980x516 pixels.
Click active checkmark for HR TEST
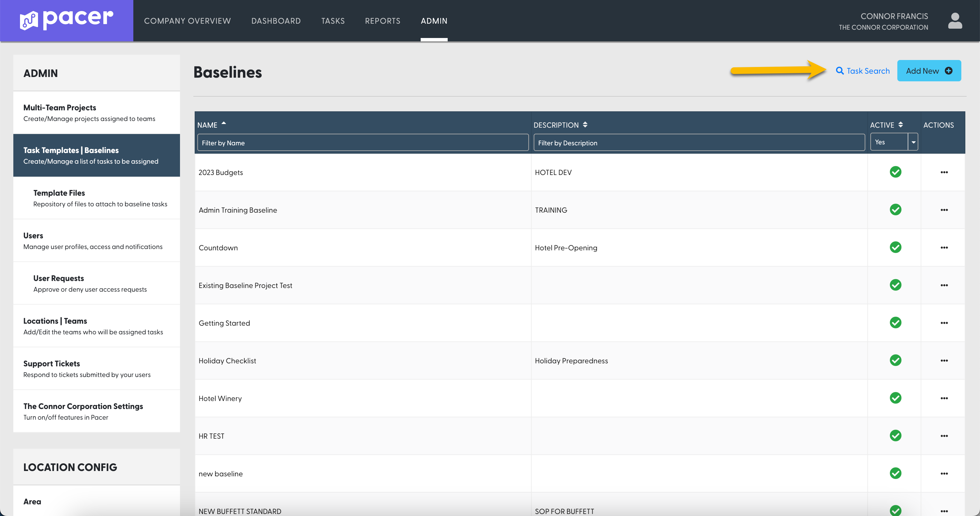[x=896, y=436]
